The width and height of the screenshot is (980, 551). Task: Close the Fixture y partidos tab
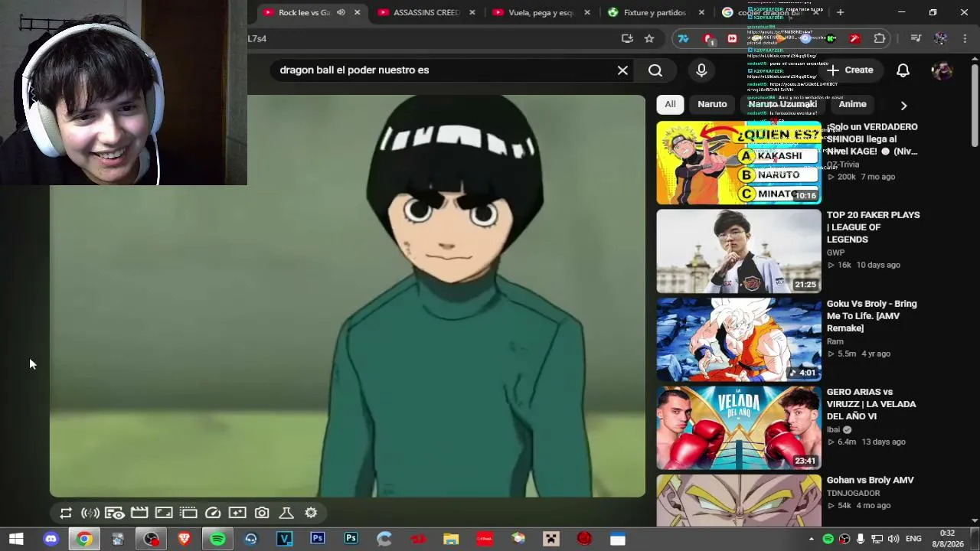click(701, 12)
